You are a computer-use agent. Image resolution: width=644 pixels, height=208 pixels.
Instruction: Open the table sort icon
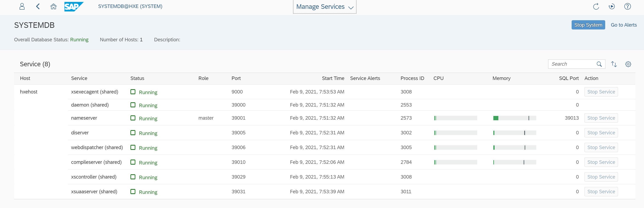click(614, 64)
